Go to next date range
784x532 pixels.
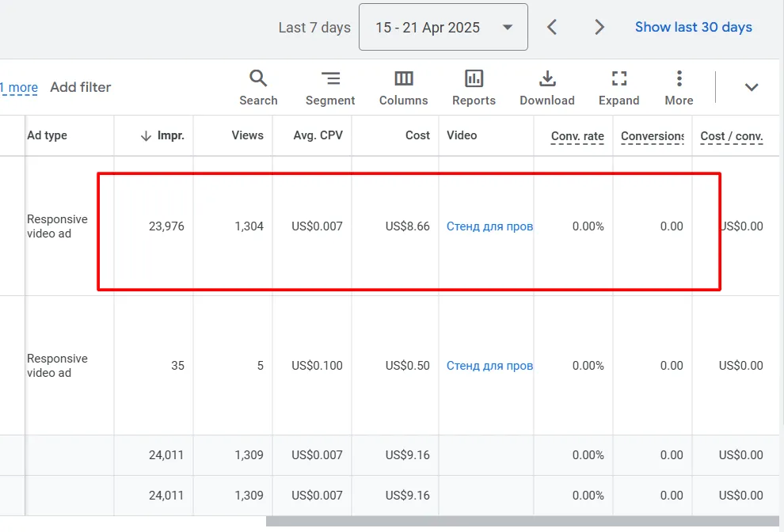click(599, 27)
